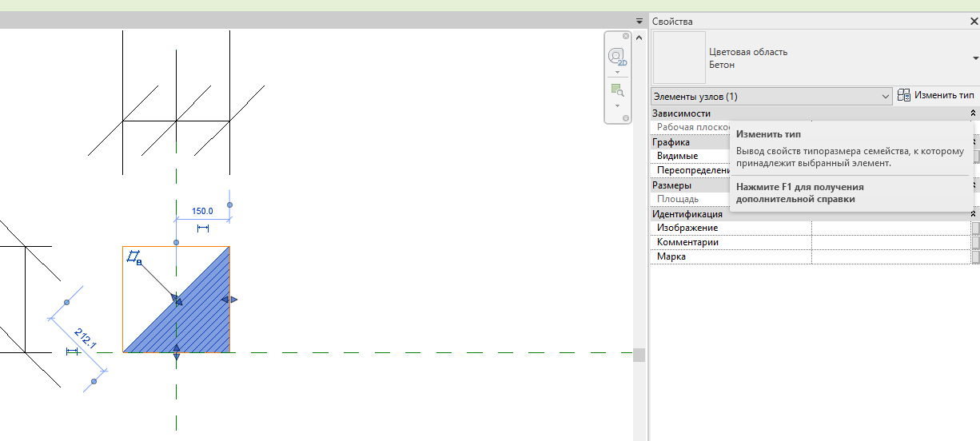Click the Графика section header
Screen dimensions: 980x441
(x=690, y=142)
